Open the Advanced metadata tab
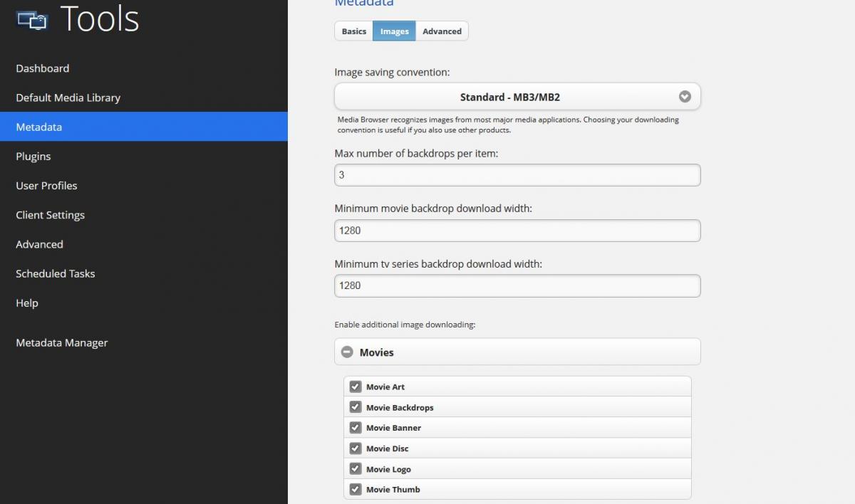The width and height of the screenshot is (855, 504). (x=442, y=31)
